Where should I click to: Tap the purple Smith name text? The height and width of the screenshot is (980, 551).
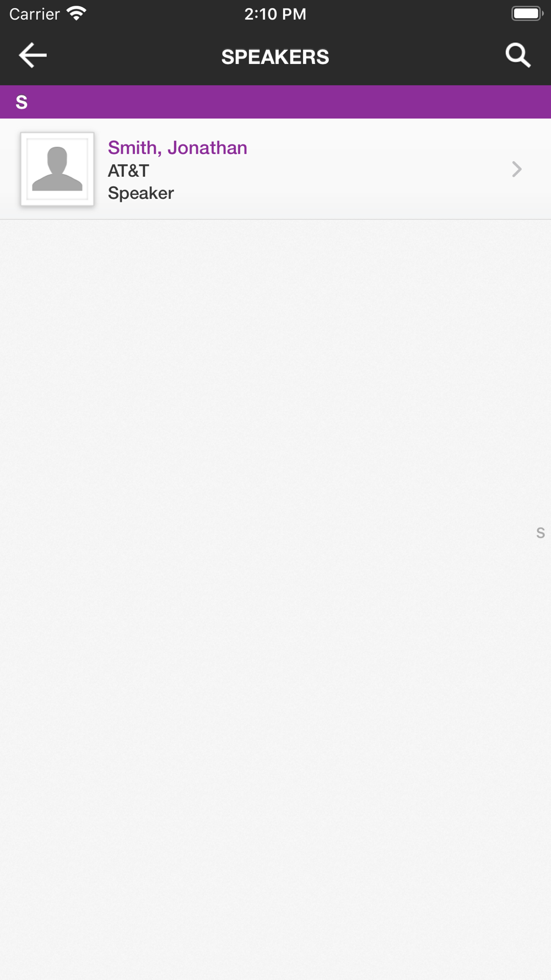177,148
